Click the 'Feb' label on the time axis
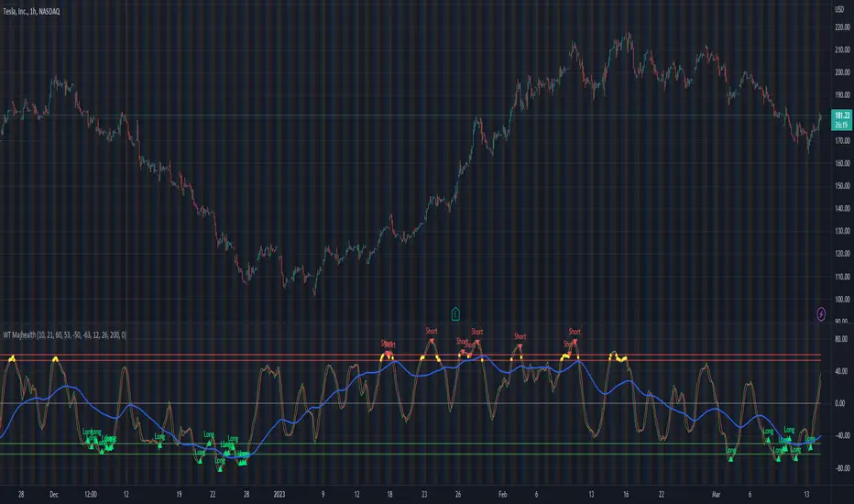 (503, 494)
